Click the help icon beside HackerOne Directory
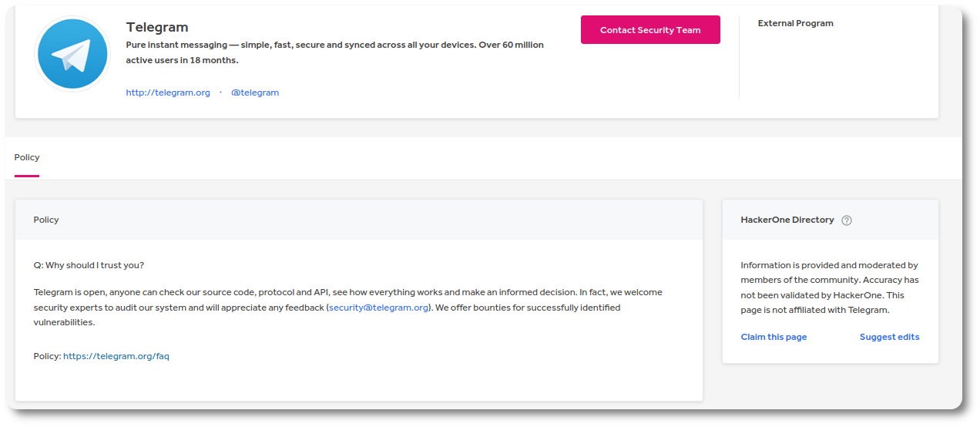The width and height of the screenshot is (980, 427). click(x=847, y=220)
